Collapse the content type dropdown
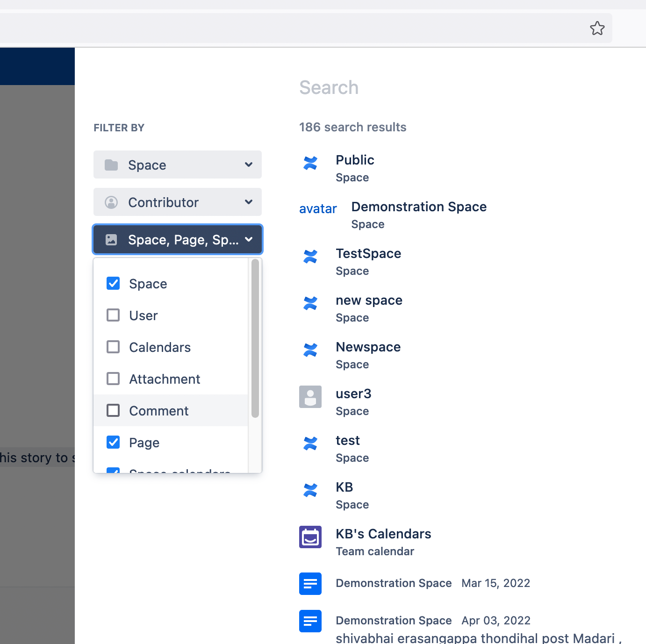646x644 pixels. click(x=249, y=239)
